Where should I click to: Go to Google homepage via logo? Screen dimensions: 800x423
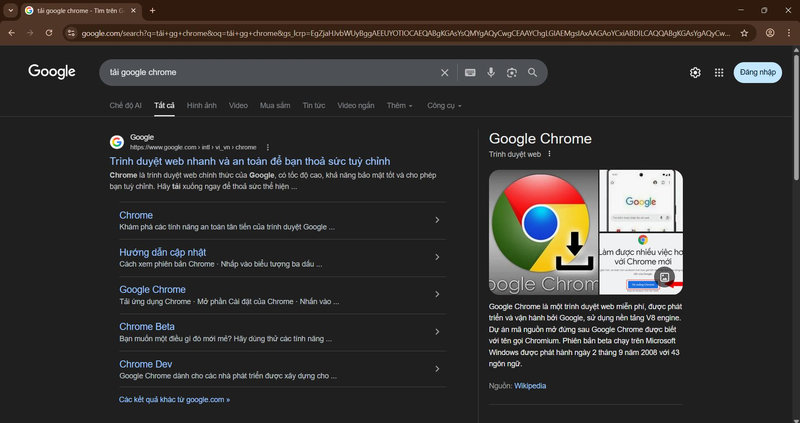tap(52, 72)
